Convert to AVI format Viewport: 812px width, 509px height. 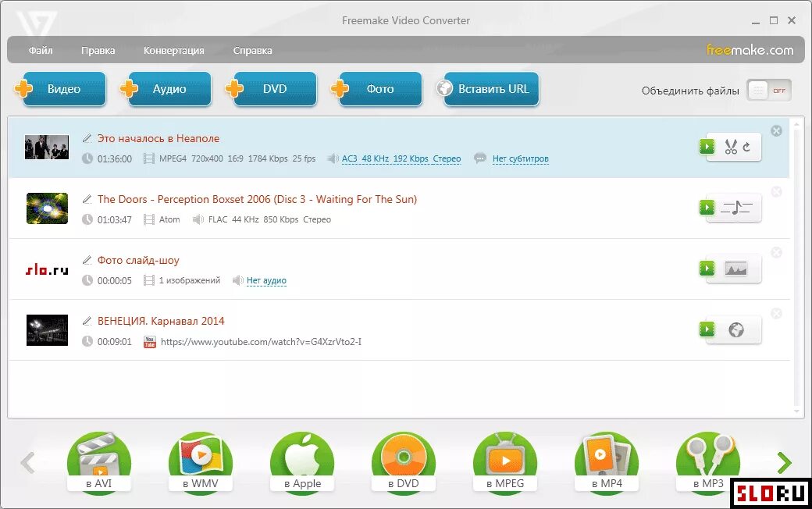click(99, 463)
